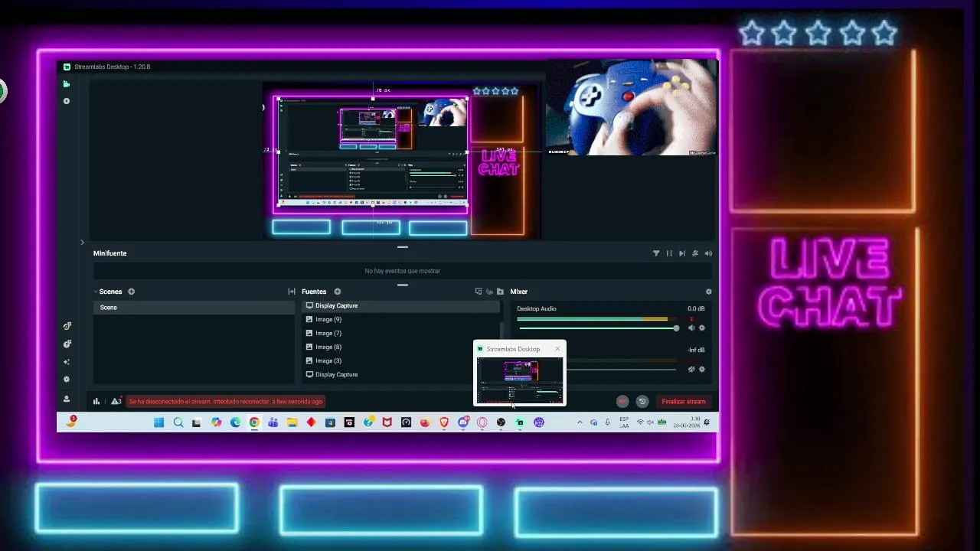Skip the current alert in Minifuente
Image resolution: width=980 pixels, height=551 pixels.
click(x=682, y=253)
